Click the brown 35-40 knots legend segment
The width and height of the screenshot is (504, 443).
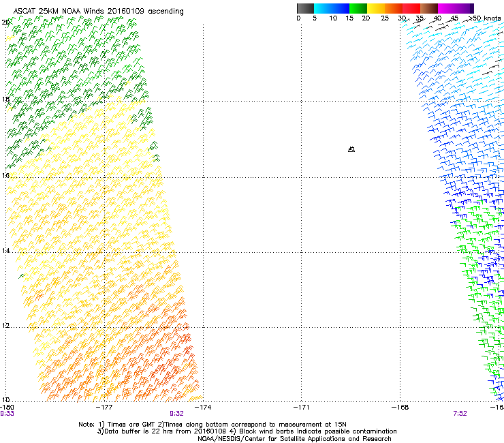(429, 8)
